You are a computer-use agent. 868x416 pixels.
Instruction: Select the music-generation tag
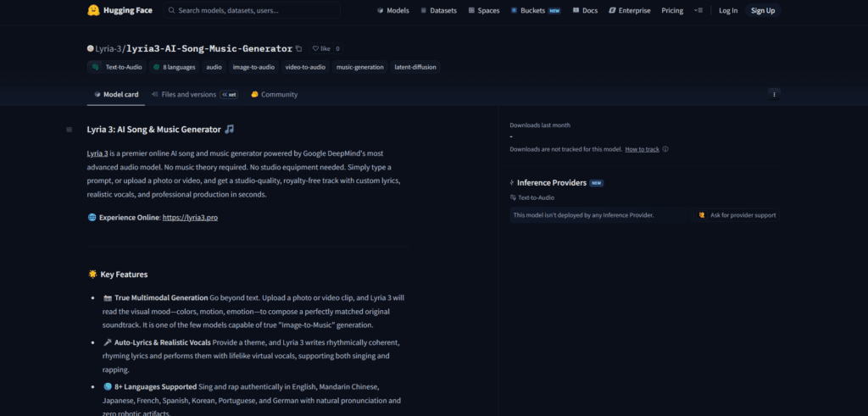point(359,67)
